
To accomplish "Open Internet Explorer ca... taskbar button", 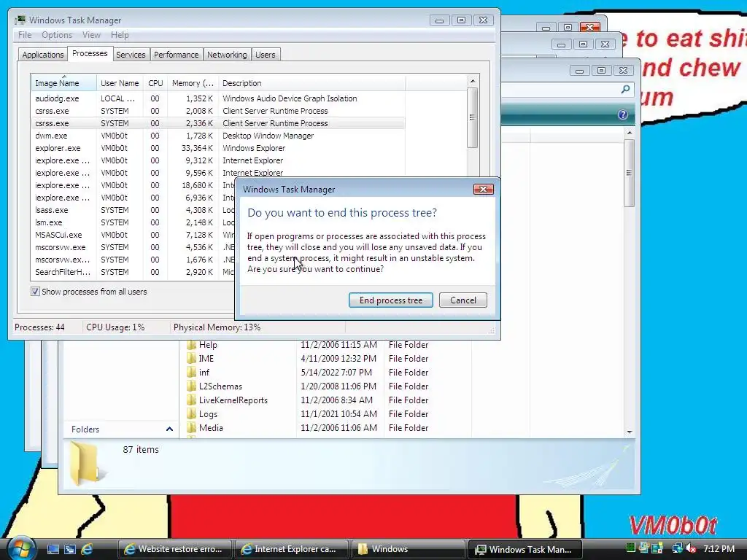I will click(x=290, y=549).
